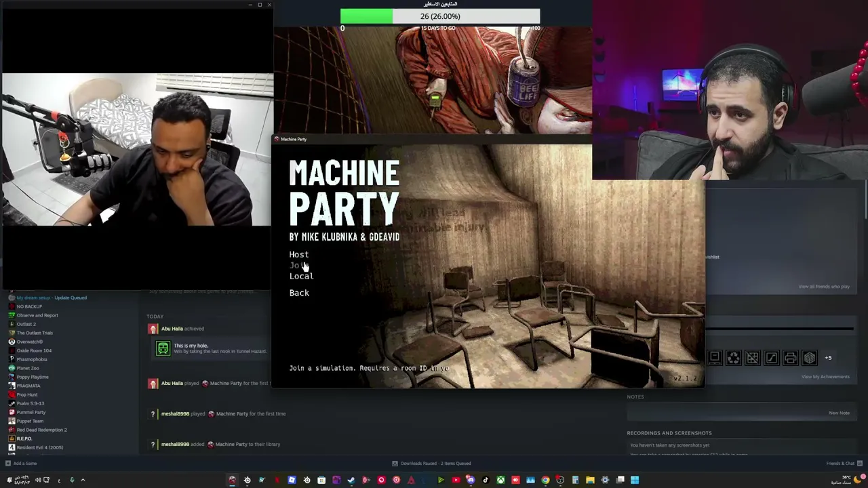Click the printer achievement icon
Image resolution: width=868 pixels, height=488 pixels.
point(791,357)
